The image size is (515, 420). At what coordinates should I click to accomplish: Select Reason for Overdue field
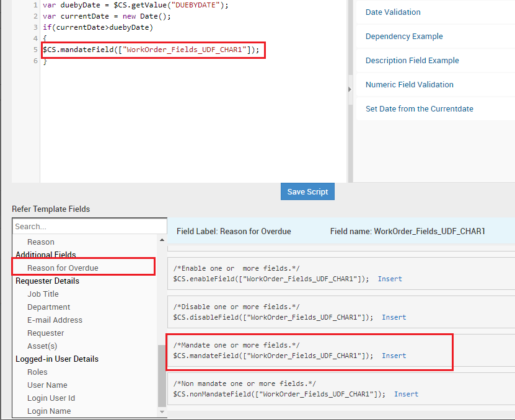point(63,268)
